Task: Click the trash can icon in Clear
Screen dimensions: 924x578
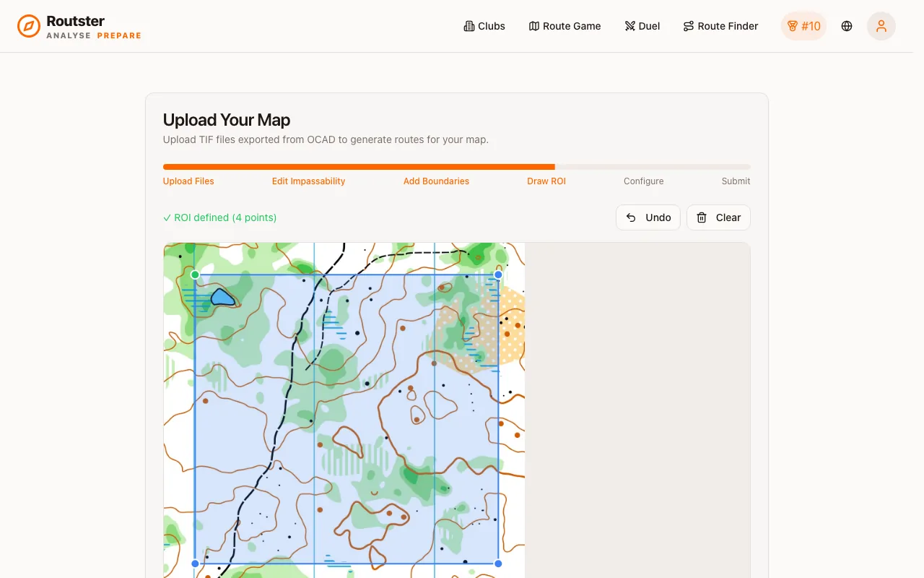Action: coord(702,217)
